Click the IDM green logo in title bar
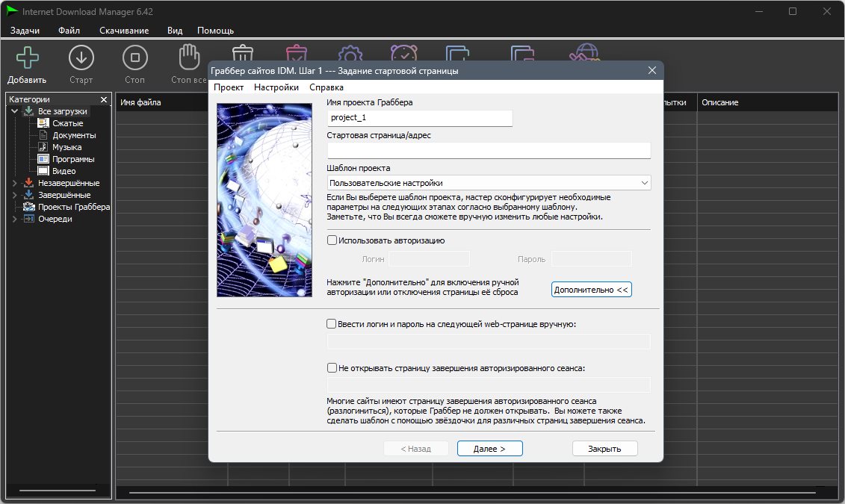Viewport: 845px width, 504px height. pos(12,10)
